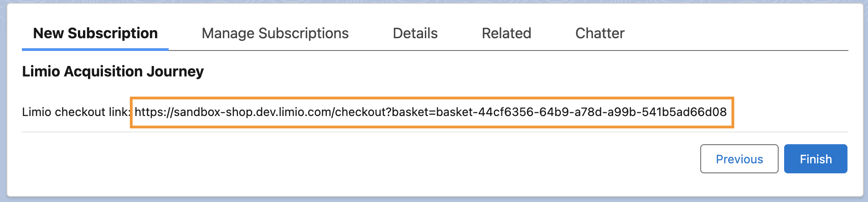
Task: Click sandbox-shop.dev.limio.com in the checkout URL
Action: point(254,112)
